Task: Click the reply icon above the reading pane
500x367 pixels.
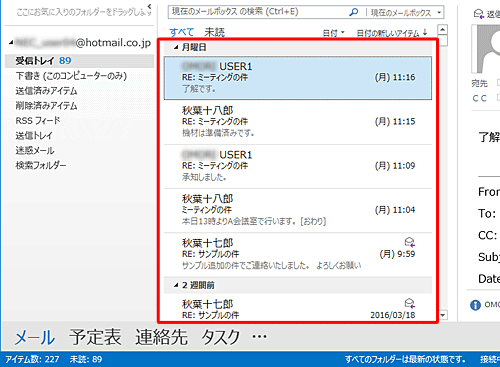Action: (x=478, y=14)
